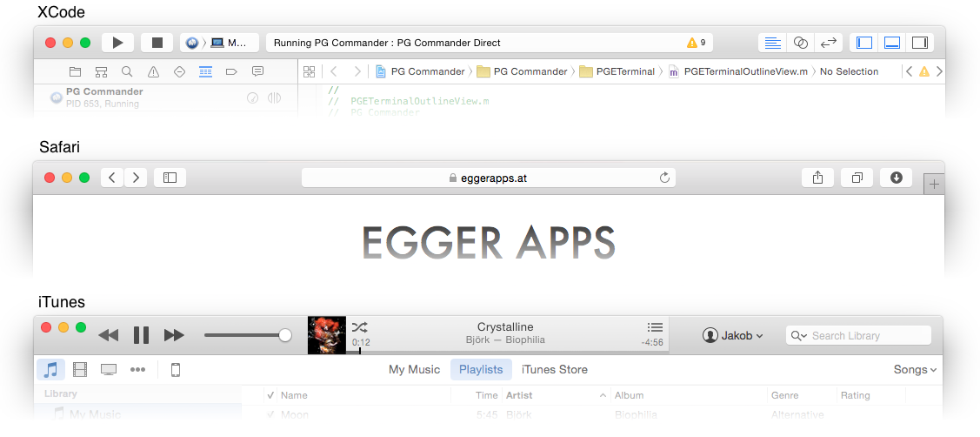
Task: Show Safari downloads
Action: point(897,178)
